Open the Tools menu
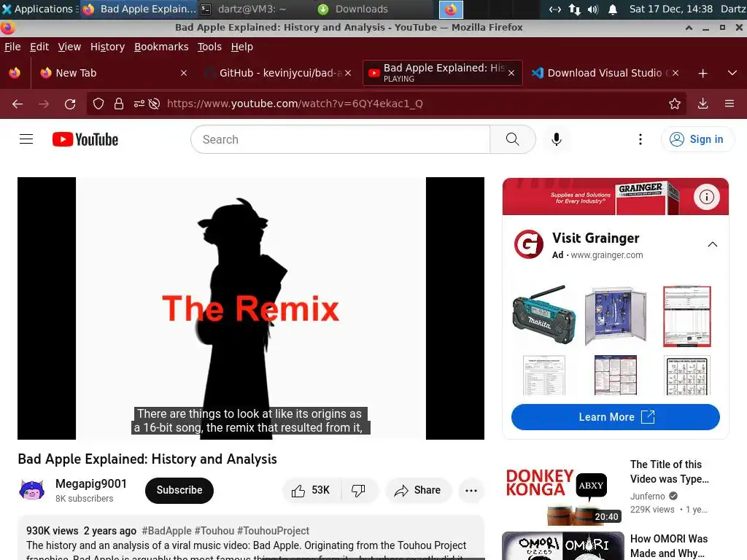This screenshot has width=747, height=560. click(x=209, y=47)
